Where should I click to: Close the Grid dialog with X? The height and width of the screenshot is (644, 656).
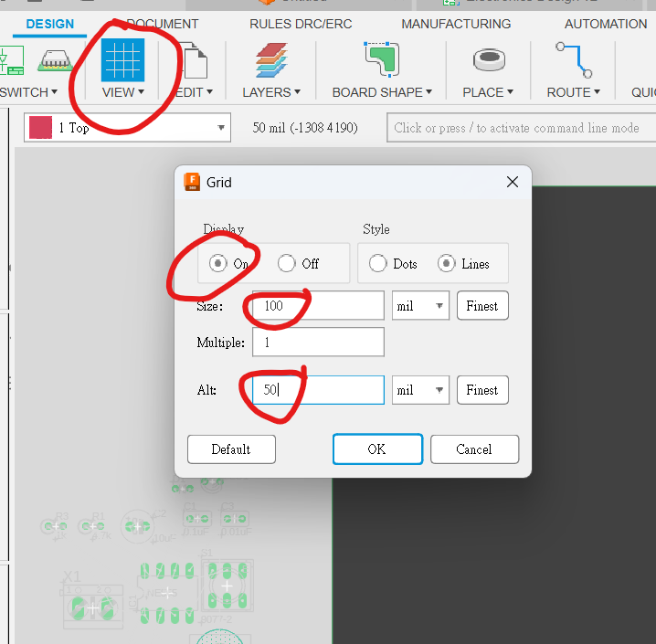pyautogui.click(x=513, y=182)
